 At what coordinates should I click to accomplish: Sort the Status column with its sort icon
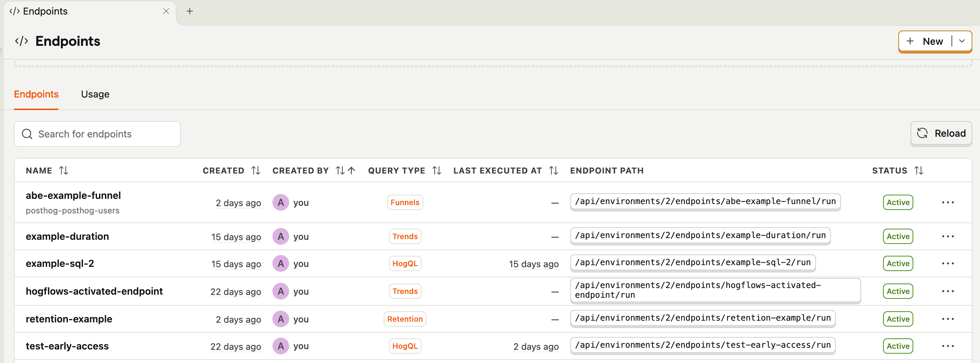pyautogui.click(x=919, y=170)
